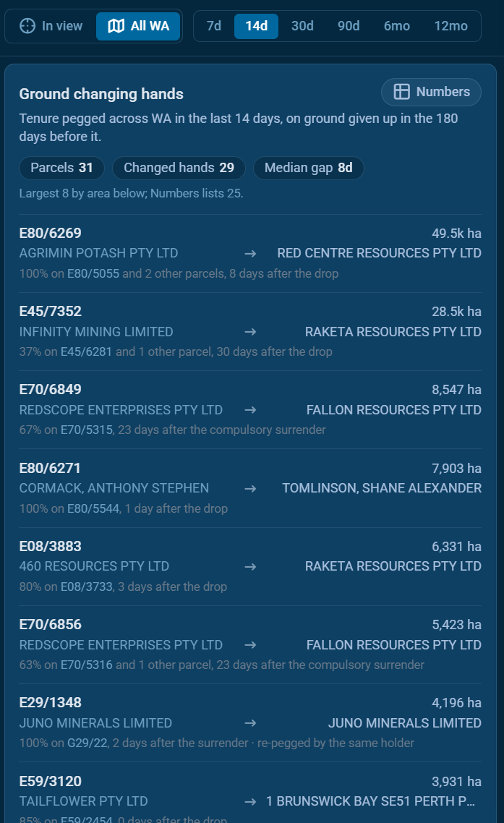Click the Median gap 8d chip
Screen dimensions: 504x823
[x=309, y=168]
